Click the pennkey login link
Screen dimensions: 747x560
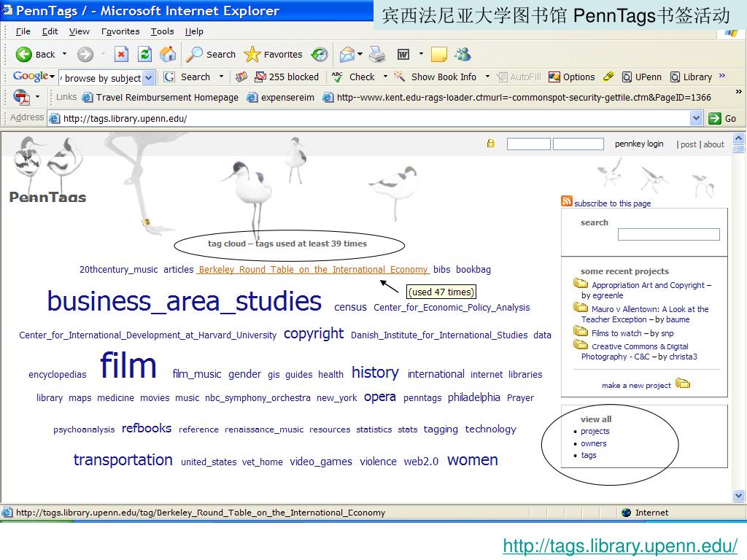[x=639, y=144]
